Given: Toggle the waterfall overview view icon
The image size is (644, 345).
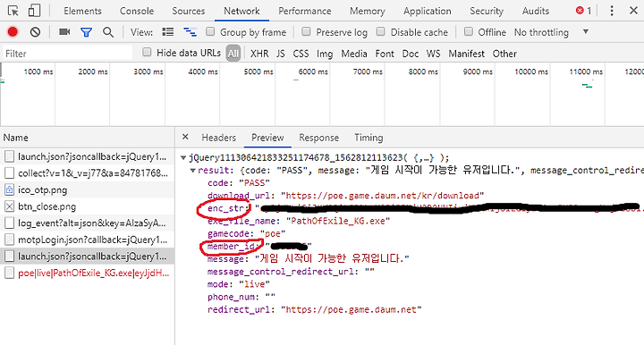Looking at the screenshot, I should pyautogui.click(x=190, y=32).
